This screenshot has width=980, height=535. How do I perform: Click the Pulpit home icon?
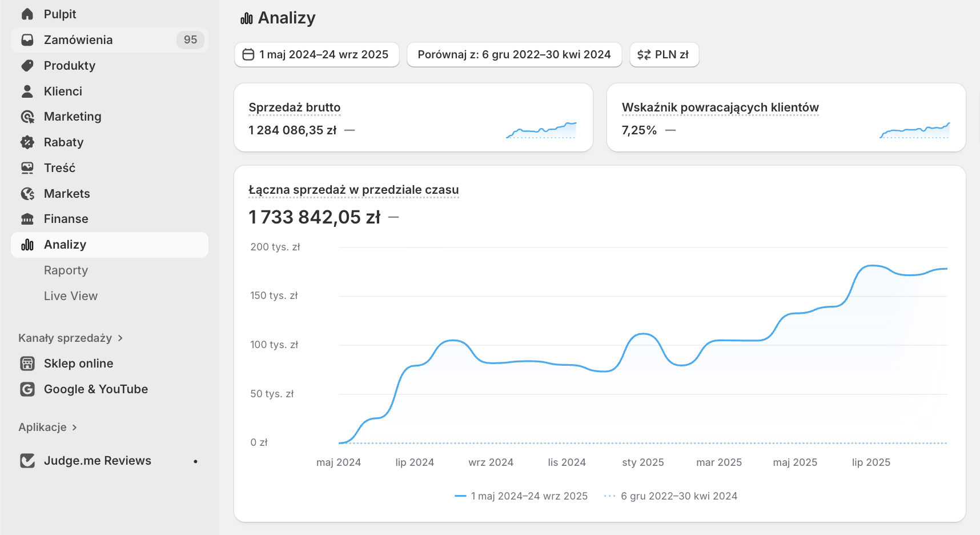point(27,14)
